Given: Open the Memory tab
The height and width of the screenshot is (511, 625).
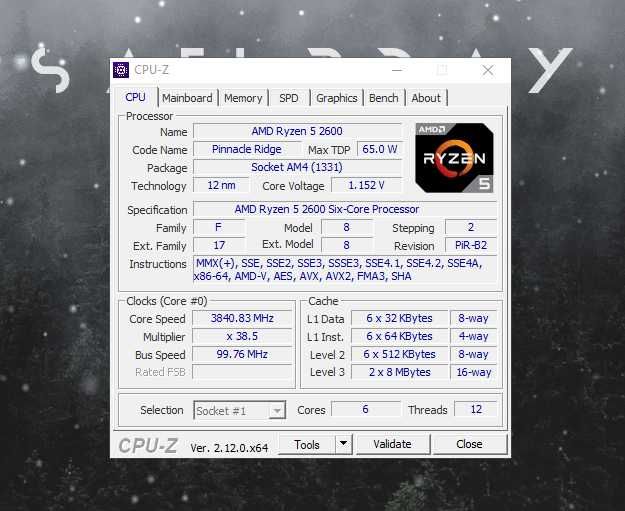Looking at the screenshot, I should tap(243, 98).
